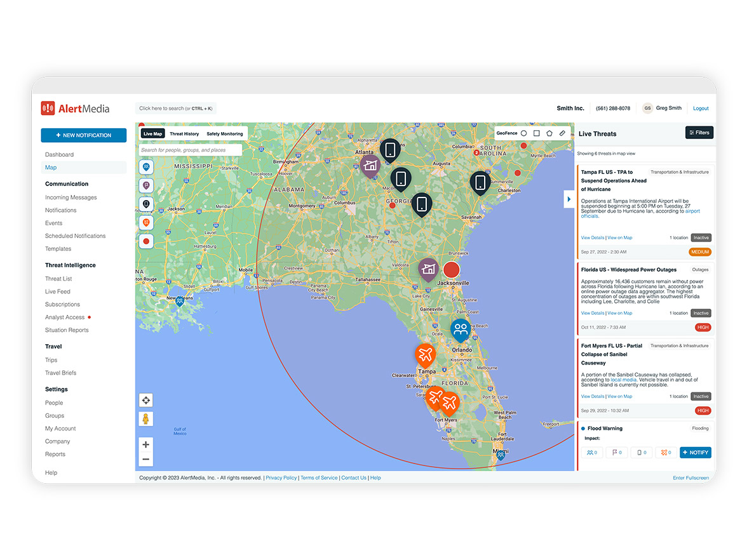Click the right airplane pin at Fort Myers
The width and height of the screenshot is (747, 560).
(449, 403)
